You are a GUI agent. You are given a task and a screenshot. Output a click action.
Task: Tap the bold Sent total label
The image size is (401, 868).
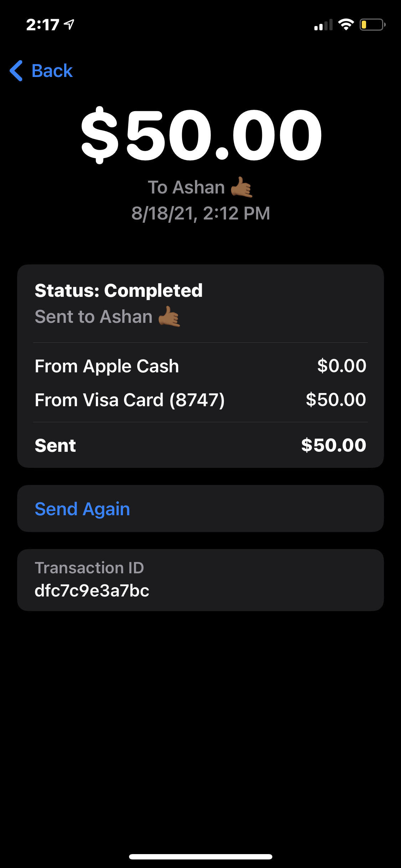click(x=55, y=445)
